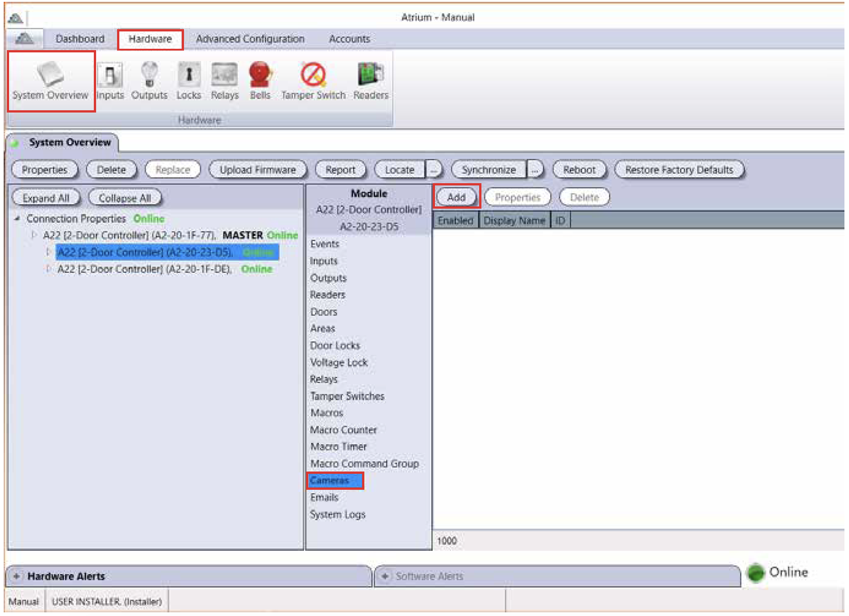Open the Locate options ellipsis dropdown

[x=434, y=170]
